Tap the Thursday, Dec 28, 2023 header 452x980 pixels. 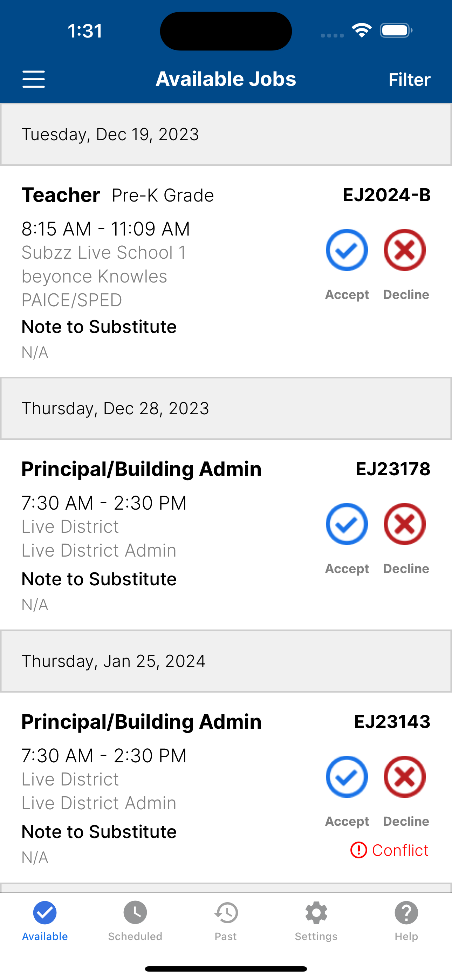tap(226, 408)
